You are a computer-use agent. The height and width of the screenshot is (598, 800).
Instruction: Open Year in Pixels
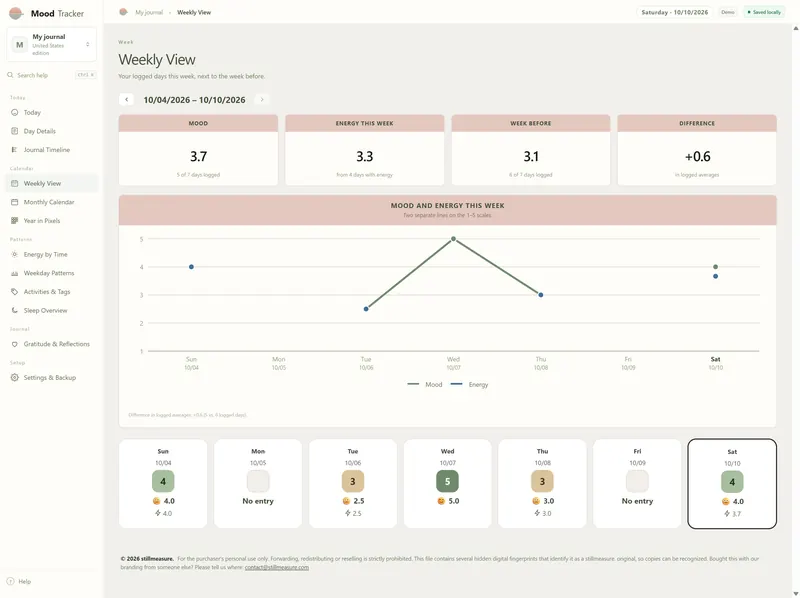pyautogui.click(x=52, y=220)
